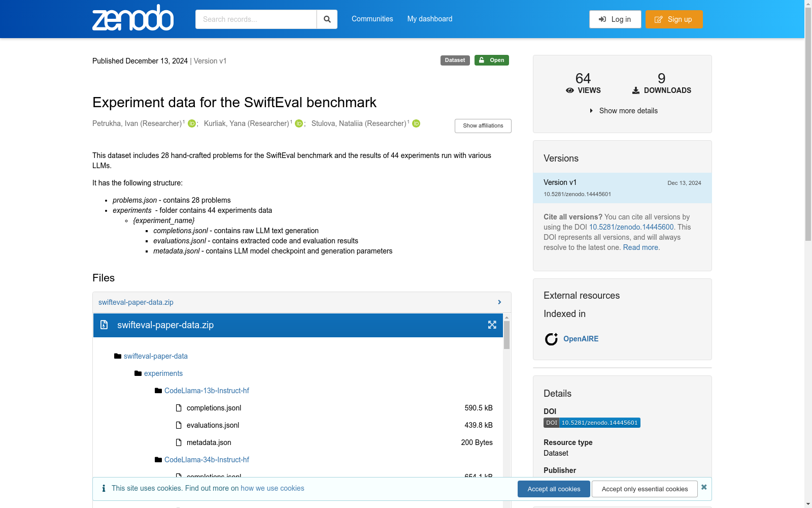The image size is (812, 508).
Task: Open the OpenAIRE link
Action: point(581,339)
